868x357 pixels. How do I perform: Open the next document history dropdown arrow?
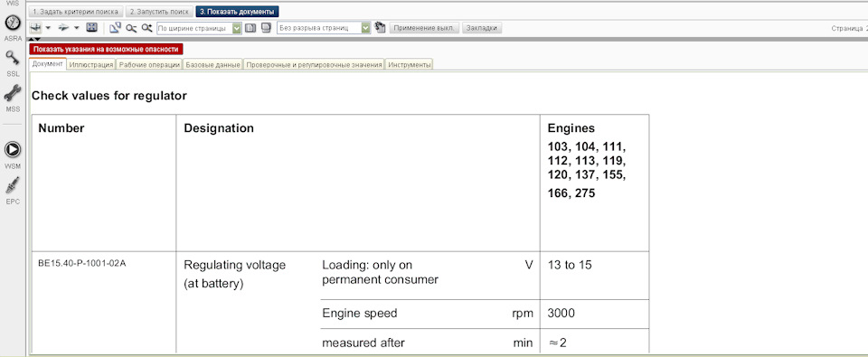click(x=76, y=28)
